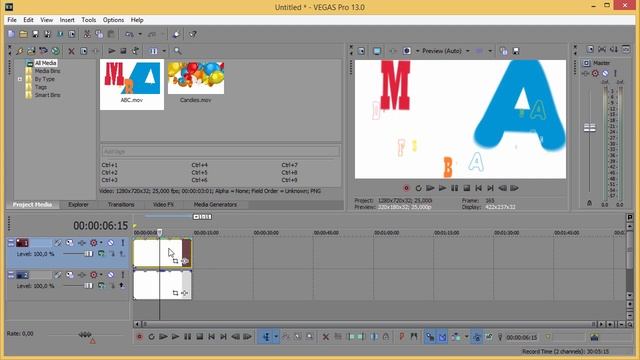Click Video Preview on external monitor icon
The image size is (640, 360).
pyautogui.click(x=377, y=51)
